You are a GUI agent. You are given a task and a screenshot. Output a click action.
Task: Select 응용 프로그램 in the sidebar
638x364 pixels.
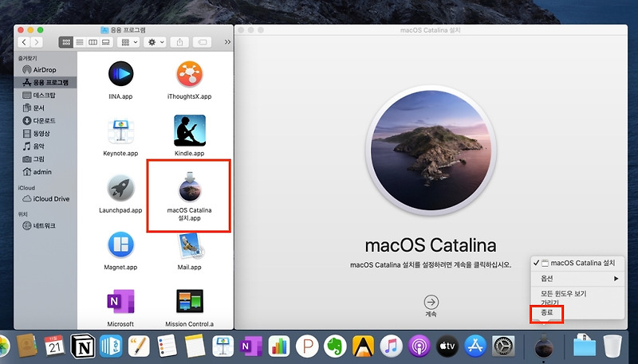45,82
